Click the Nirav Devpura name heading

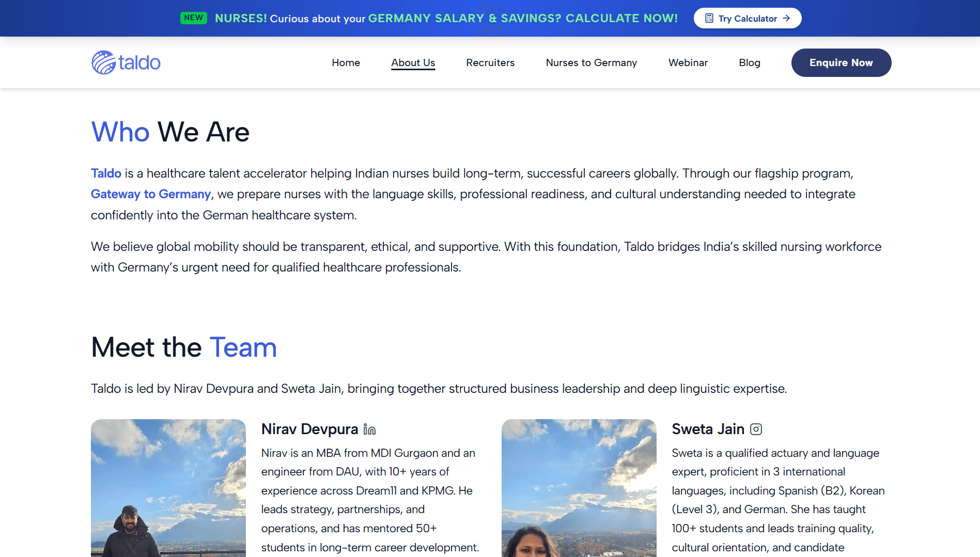[309, 429]
